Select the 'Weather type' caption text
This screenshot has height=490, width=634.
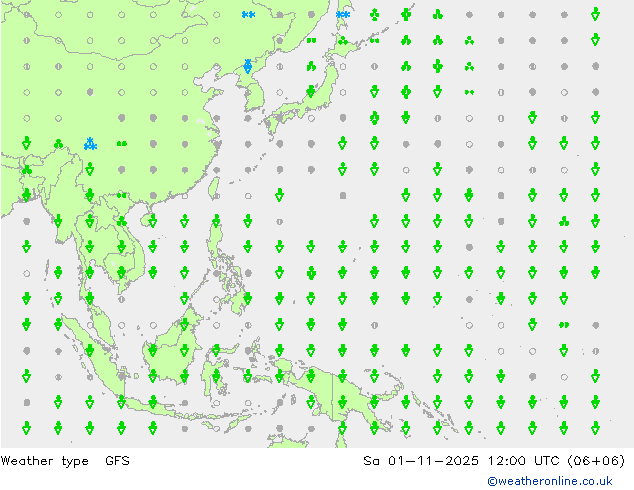tap(44, 461)
